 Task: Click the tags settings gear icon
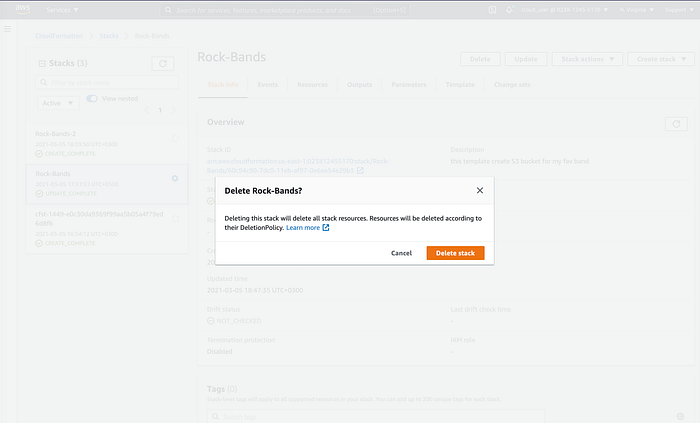click(680, 416)
